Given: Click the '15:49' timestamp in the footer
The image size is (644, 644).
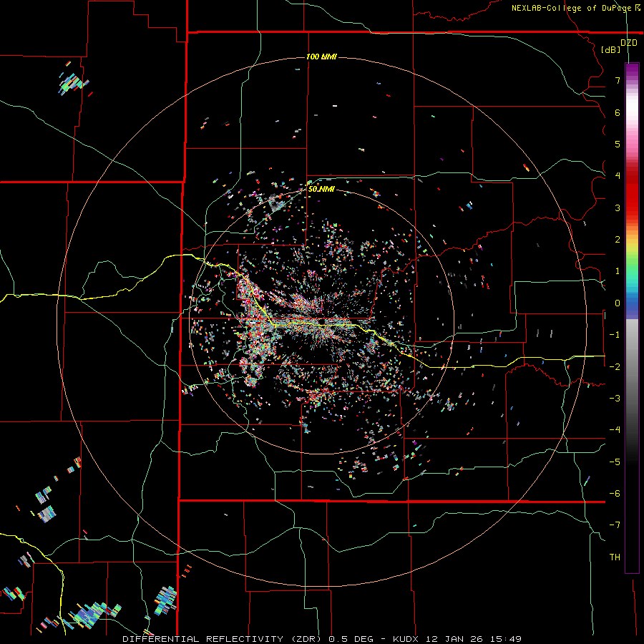Looking at the screenshot, I should [505, 639].
